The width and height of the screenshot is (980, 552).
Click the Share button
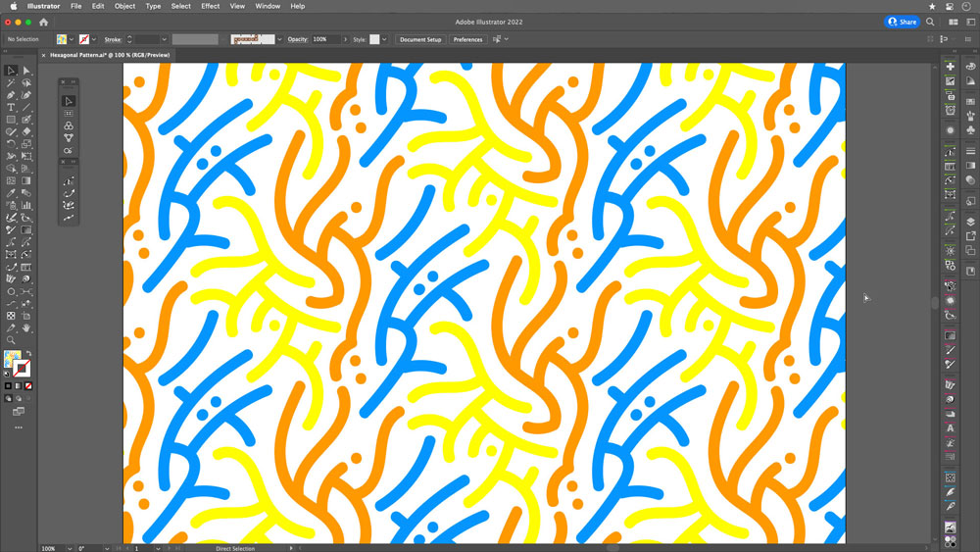tap(902, 22)
